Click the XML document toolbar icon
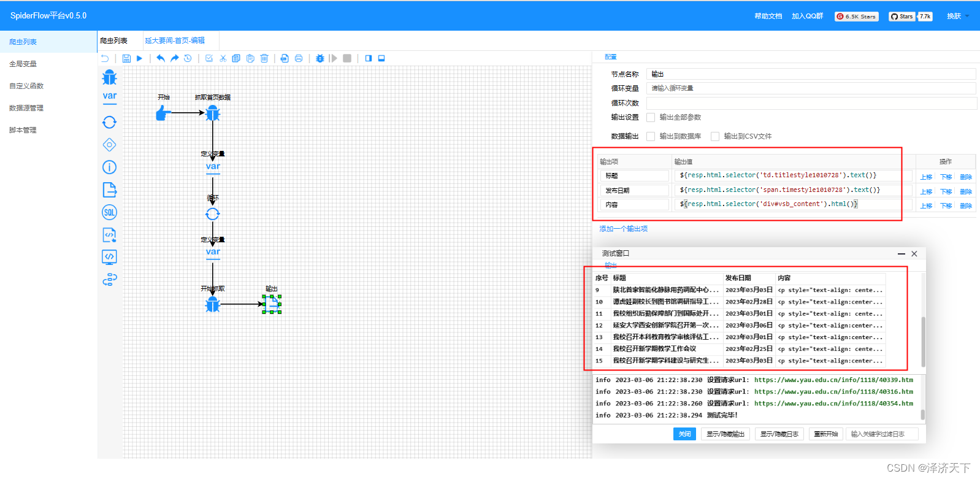 click(x=285, y=58)
